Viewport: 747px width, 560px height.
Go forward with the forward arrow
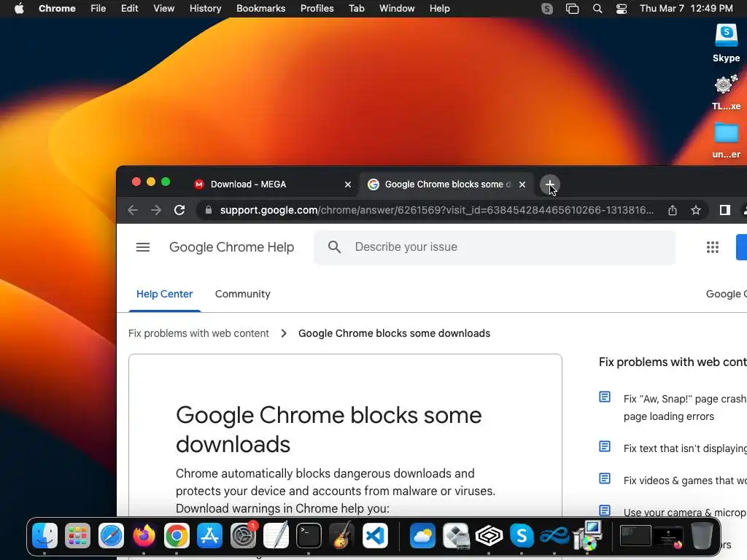coord(156,210)
